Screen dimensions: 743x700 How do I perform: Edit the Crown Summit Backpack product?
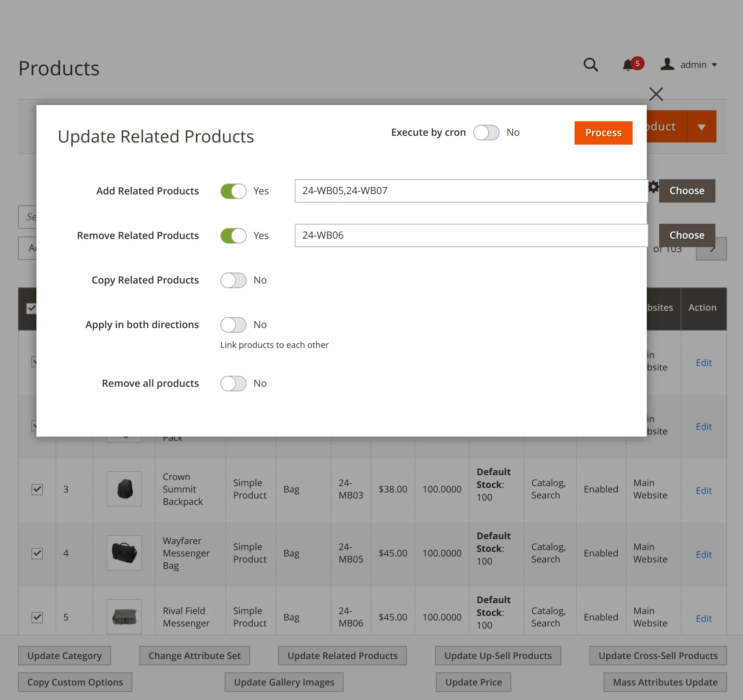click(703, 490)
